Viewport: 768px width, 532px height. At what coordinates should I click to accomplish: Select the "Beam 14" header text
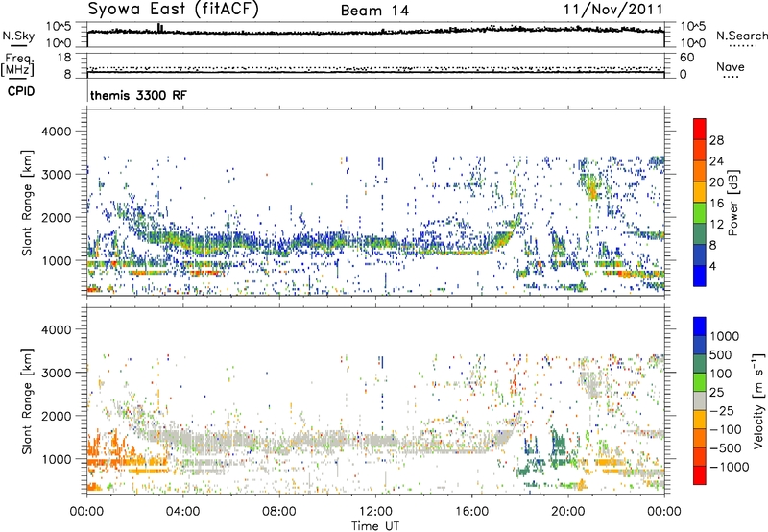click(x=375, y=11)
